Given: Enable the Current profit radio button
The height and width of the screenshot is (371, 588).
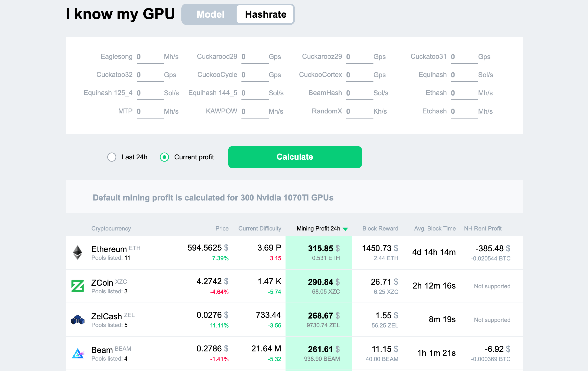Looking at the screenshot, I should coord(165,157).
